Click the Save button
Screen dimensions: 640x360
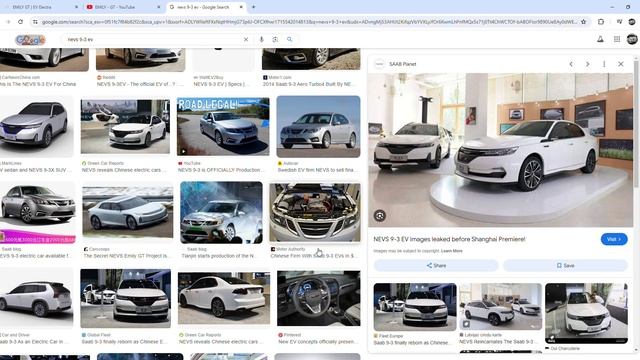pos(565,265)
